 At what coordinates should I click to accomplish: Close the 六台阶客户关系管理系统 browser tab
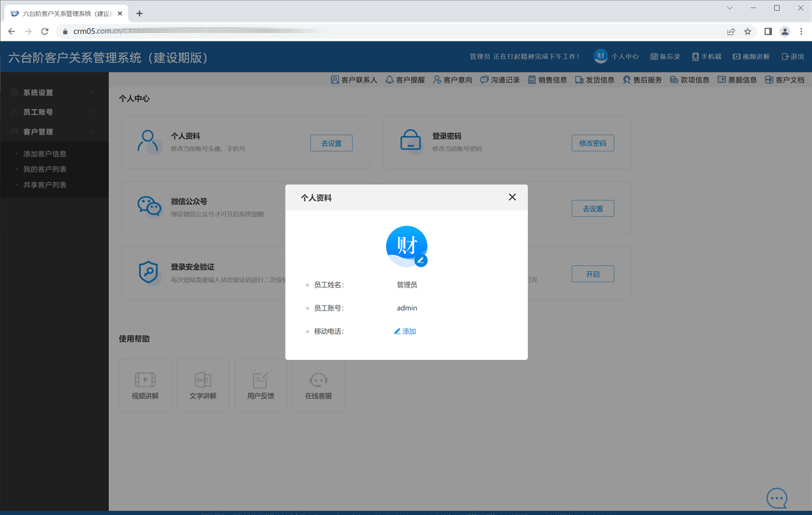120,14
